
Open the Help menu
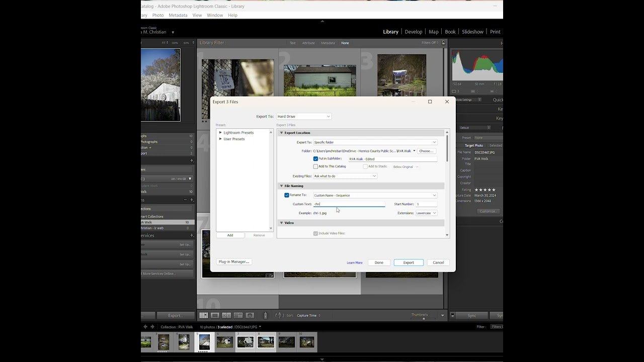[x=232, y=15]
